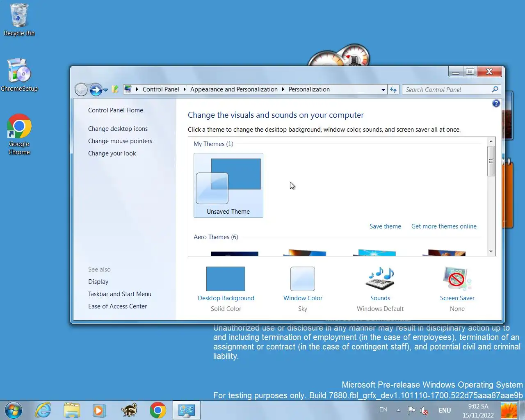Click the blue help question mark icon

[x=496, y=103]
